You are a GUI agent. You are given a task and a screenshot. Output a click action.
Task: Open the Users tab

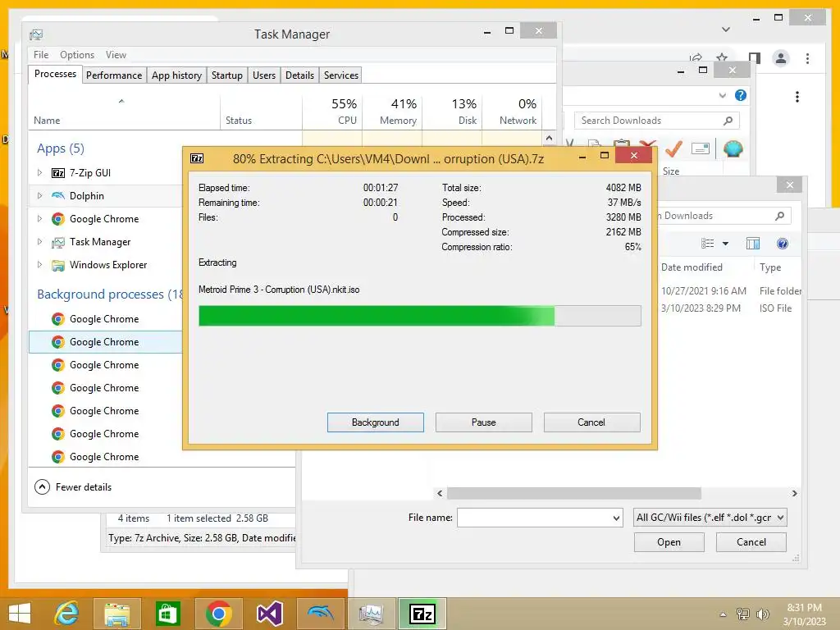(264, 75)
